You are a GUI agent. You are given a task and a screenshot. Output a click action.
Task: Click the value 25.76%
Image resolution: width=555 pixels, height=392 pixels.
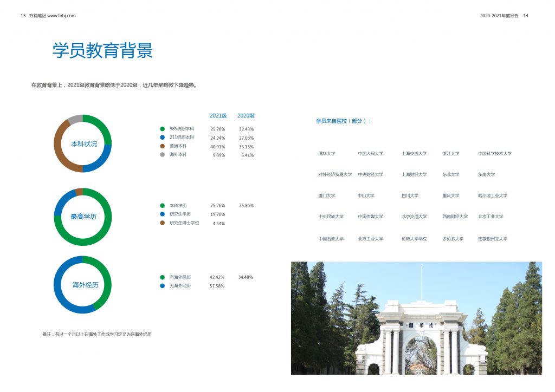pos(218,129)
